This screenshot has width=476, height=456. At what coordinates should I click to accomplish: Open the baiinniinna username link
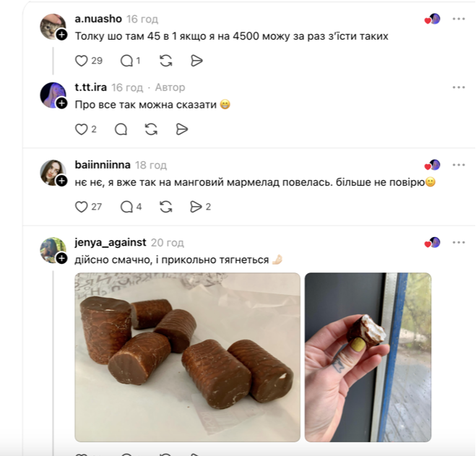(102, 165)
